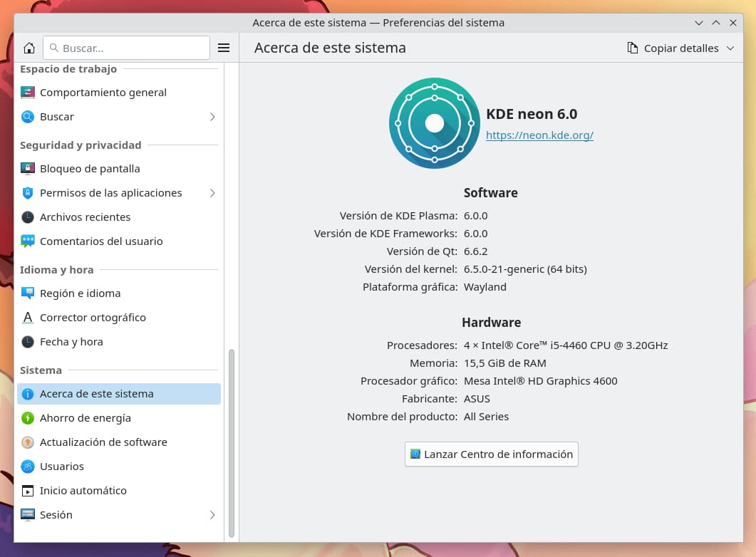Viewport: 756px width, 557px height.
Task: Click Mesa Intel HD Graphics 4600 text
Action: coord(541,380)
